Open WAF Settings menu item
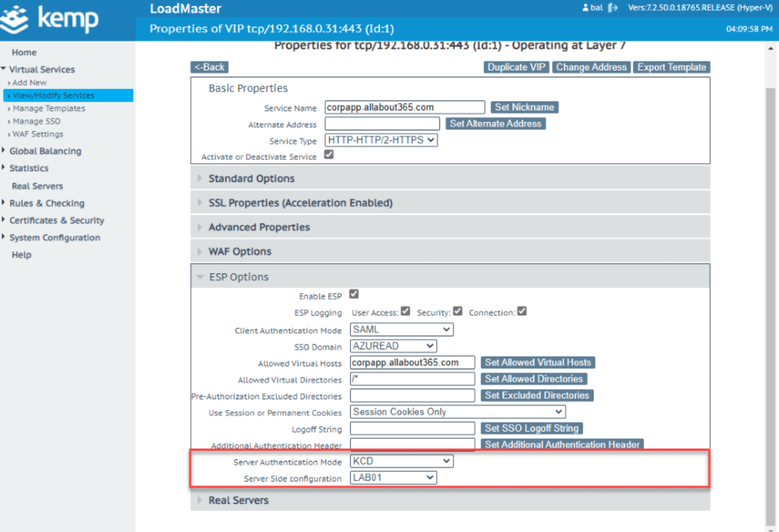The width and height of the screenshot is (779, 532). (38, 134)
